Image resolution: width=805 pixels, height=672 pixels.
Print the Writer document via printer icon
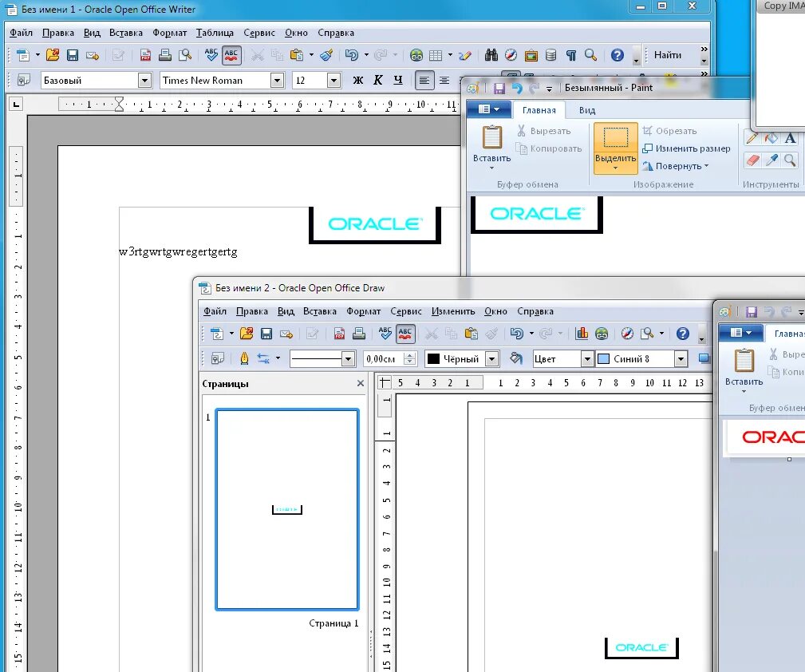point(165,55)
